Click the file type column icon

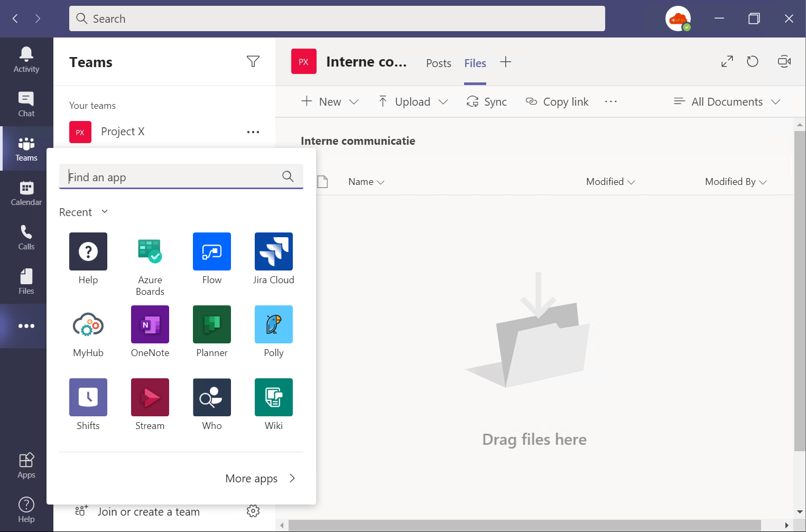pyautogui.click(x=322, y=182)
